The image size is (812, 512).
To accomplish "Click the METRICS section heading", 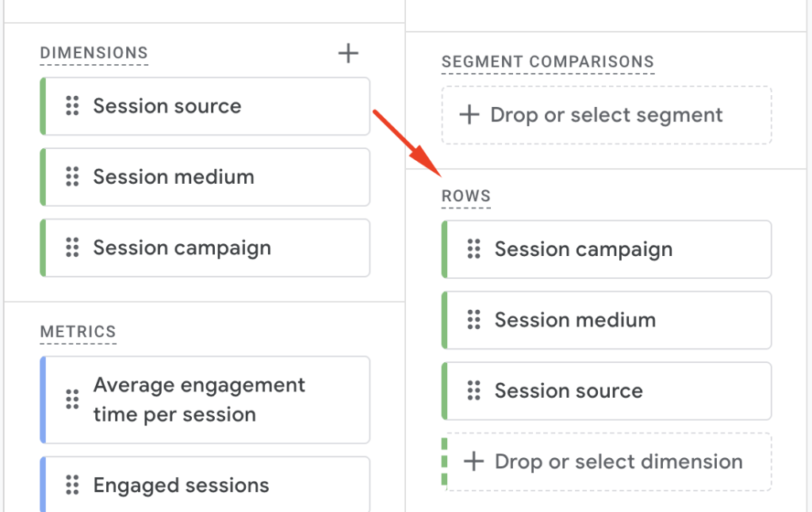I will click(x=78, y=332).
